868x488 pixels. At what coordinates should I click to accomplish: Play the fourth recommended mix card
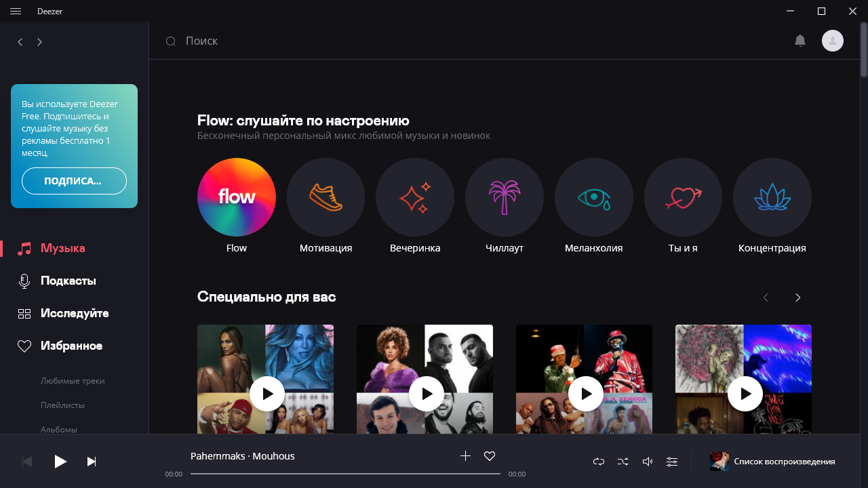click(745, 394)
